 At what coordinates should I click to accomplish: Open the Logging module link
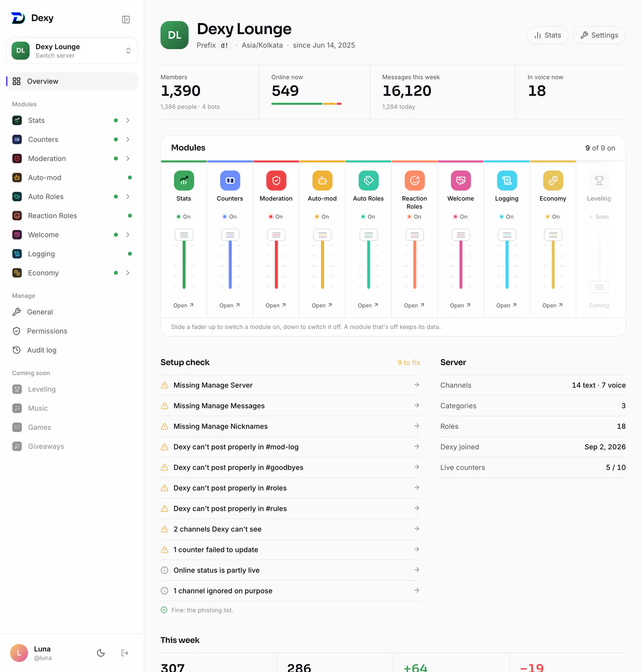506,305
